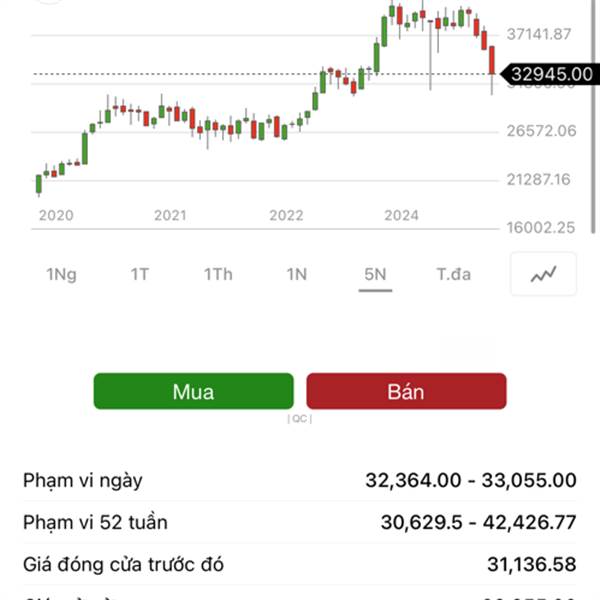Click the 2020 label on time axis

point(56,215)
